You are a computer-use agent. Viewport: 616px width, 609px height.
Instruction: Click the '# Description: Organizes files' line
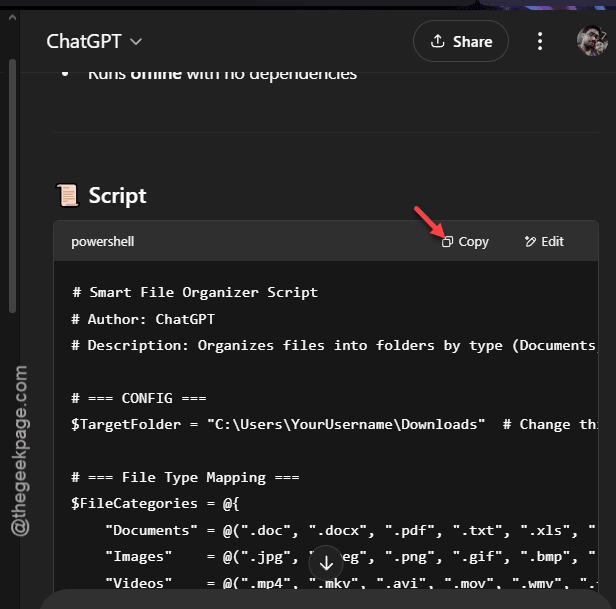click(334, 345)
